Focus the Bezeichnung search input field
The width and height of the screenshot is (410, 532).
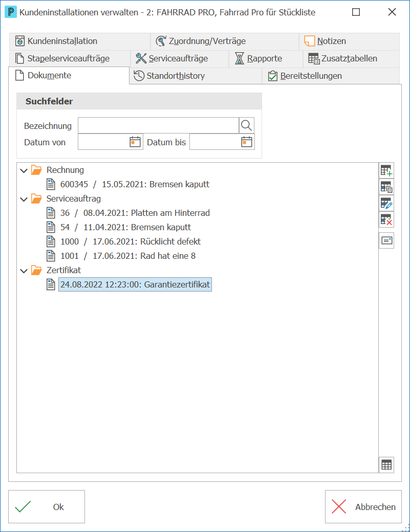coord(159,125)
